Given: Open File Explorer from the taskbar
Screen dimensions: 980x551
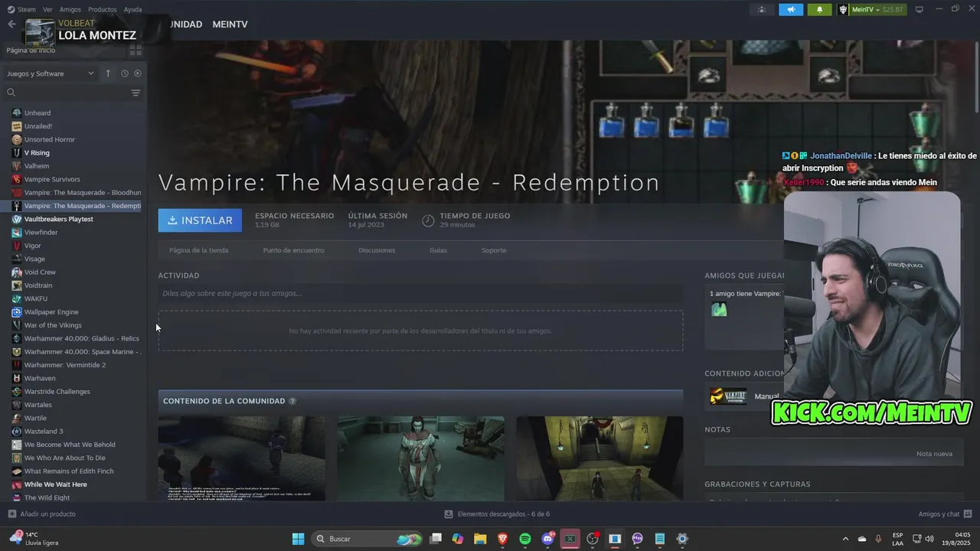Looking at the screenshot, I should (480, 539).
